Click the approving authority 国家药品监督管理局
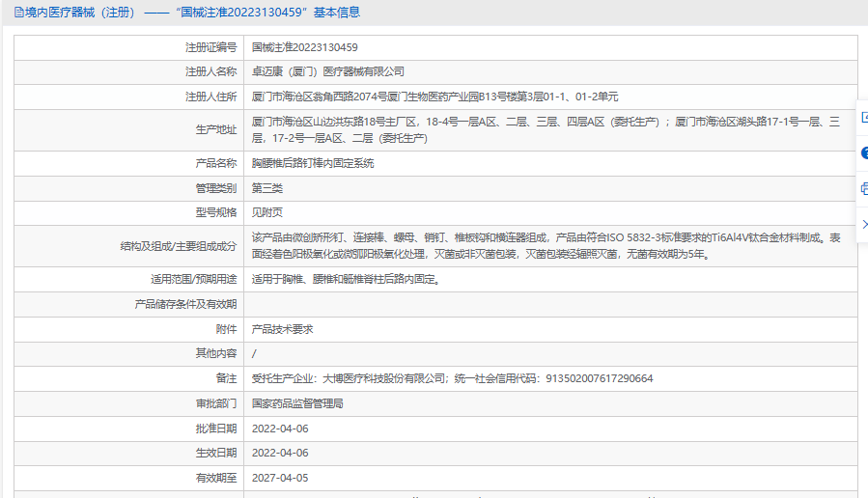Image resolution: width=868 pixels, height=498 pixels. click(297, 404)
